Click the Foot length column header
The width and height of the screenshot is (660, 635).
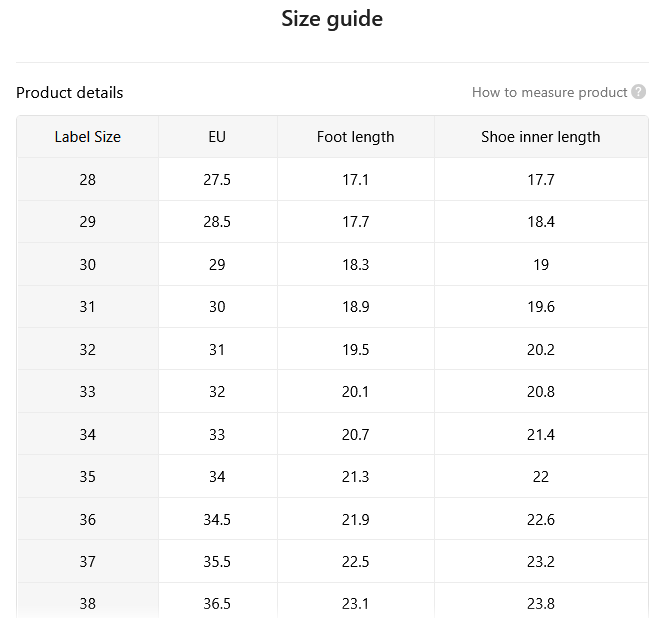coord(356,137)
